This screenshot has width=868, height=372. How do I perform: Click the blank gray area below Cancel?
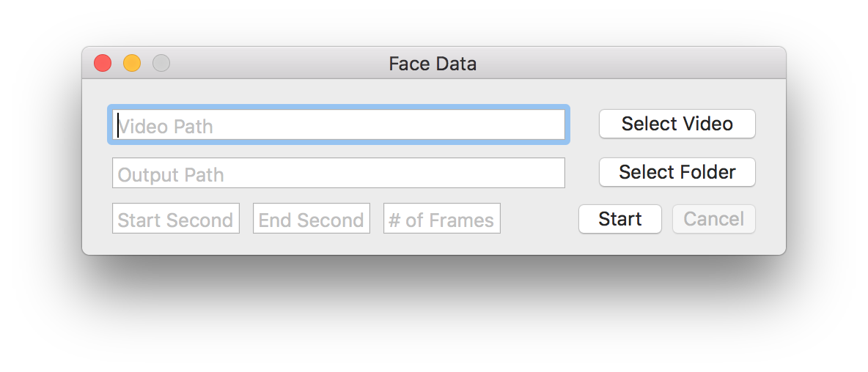pyautogui.click(x=713, y=244)
